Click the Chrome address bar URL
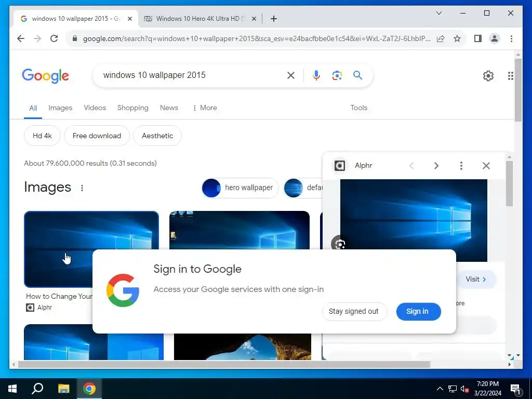This screenshot has height=399, width=532. pos(256,38)
